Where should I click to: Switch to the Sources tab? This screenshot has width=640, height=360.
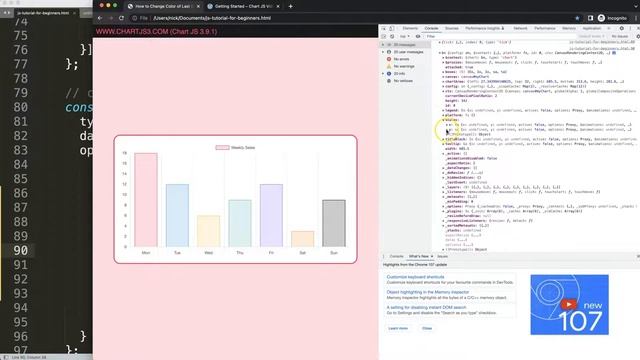[x=451, y=28]
